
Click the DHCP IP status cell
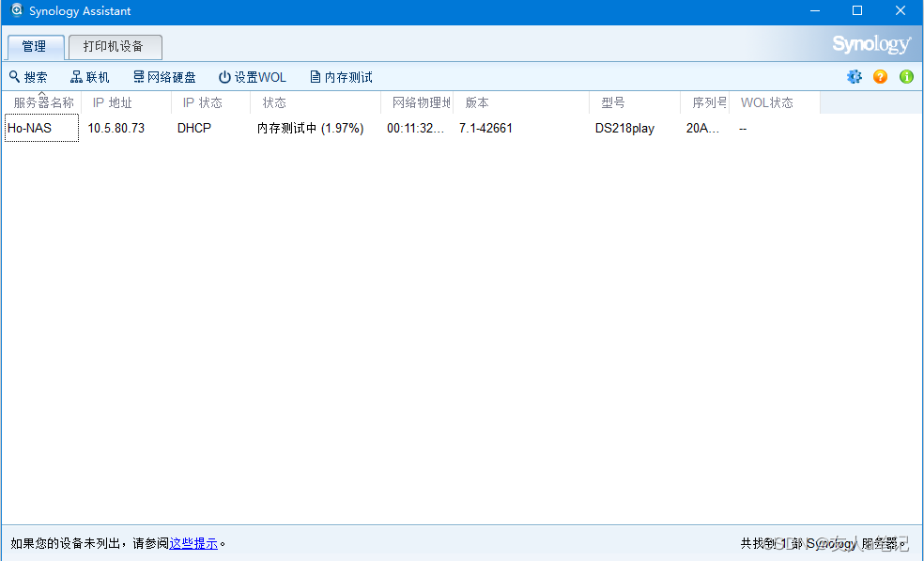pyautogui.click(x=193, y=128)
